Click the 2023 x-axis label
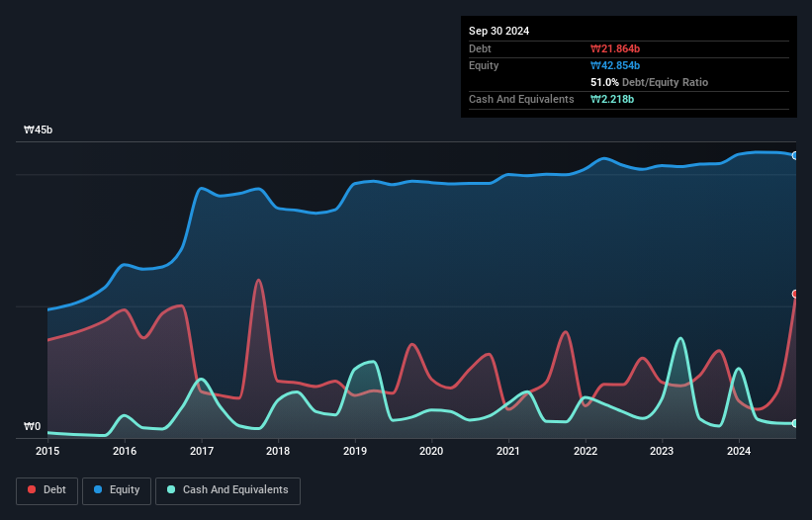Screen dimensions: 812x520 pyautogui.click(x=662, y=451)
